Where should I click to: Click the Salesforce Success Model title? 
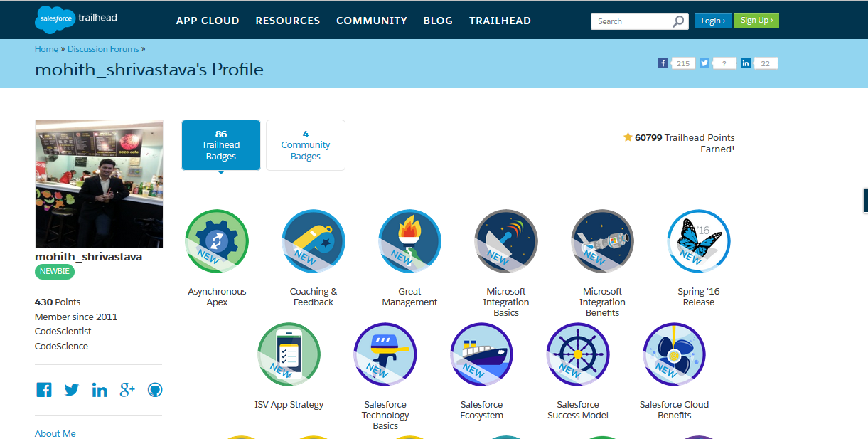point(578,410)
